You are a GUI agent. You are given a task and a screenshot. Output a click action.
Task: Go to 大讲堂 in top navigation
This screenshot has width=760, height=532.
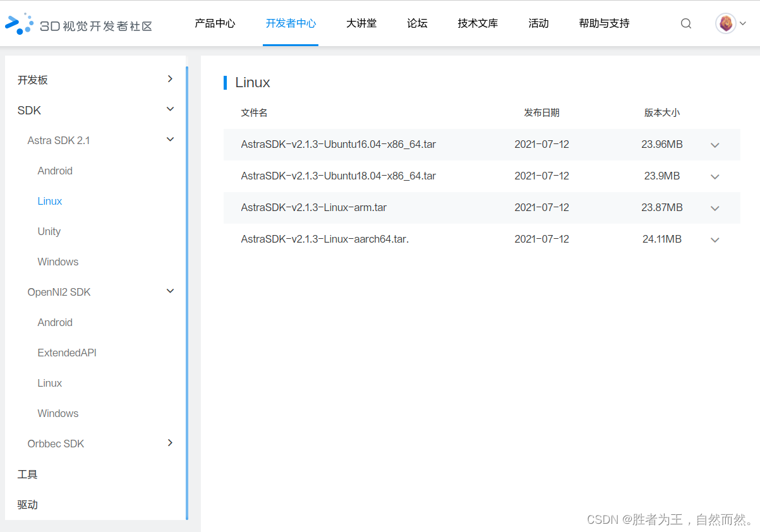(361, 23)
